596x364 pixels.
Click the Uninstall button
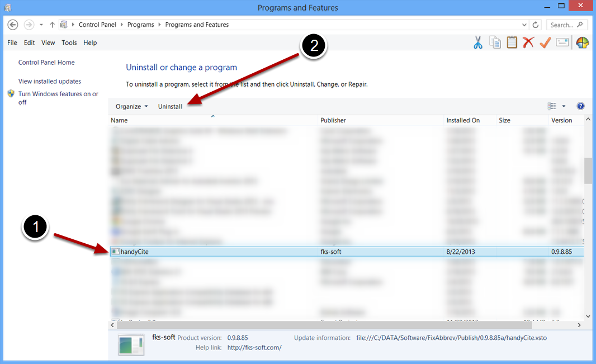170,106
